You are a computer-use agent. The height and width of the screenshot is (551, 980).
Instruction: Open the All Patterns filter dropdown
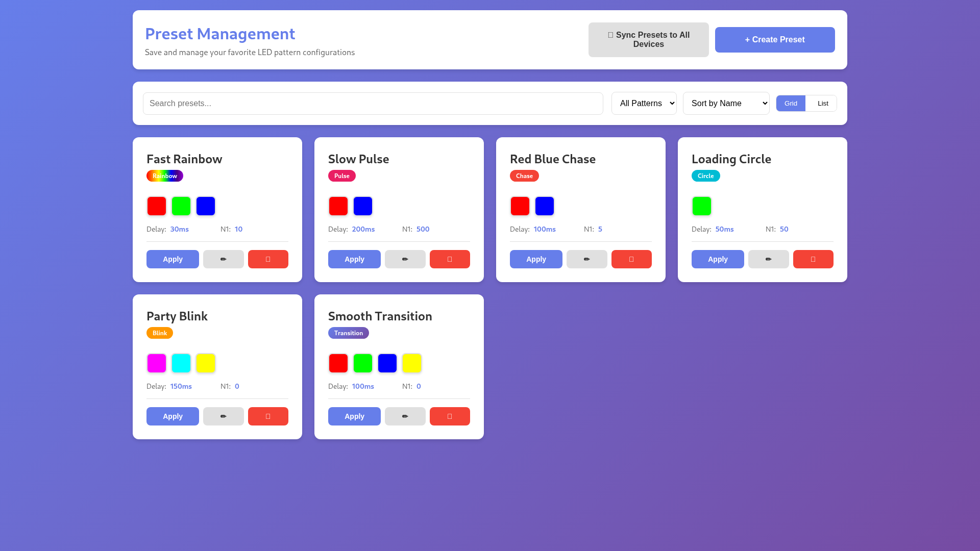click(x=644, y=103)
